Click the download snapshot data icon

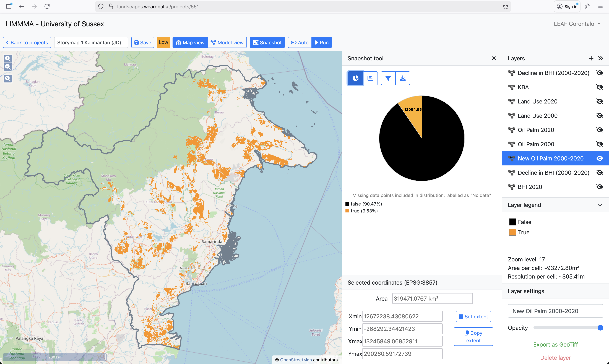(403, 78)
